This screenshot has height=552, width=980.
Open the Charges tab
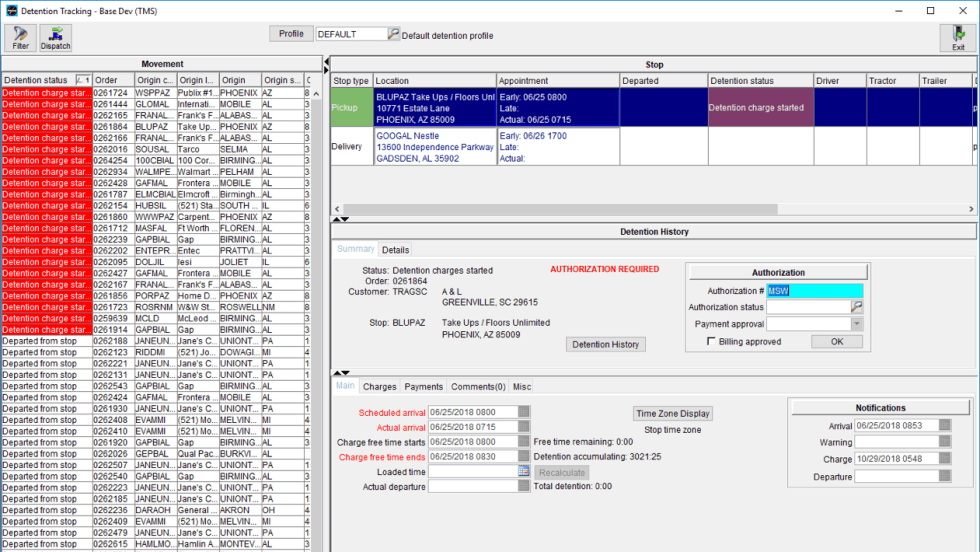click(x=379, y=386)
